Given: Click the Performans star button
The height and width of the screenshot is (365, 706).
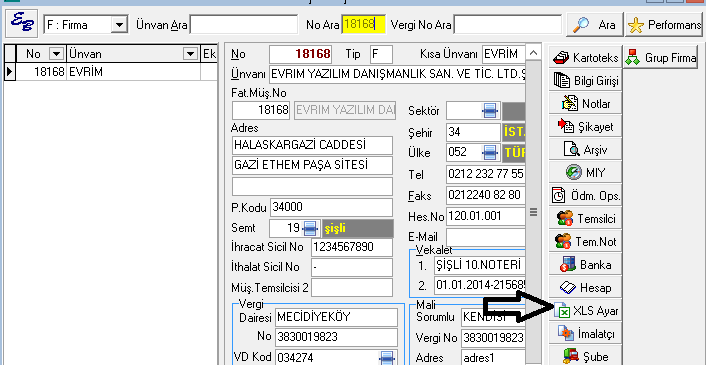Looking at the screenshot, I should coord(665,25).
